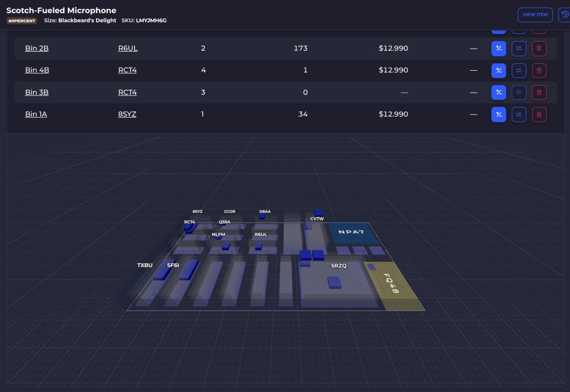This screenshot has height=392, width=570.
Task: Click the Scotch-Fueled Microphone title
Action: [61, 10]
